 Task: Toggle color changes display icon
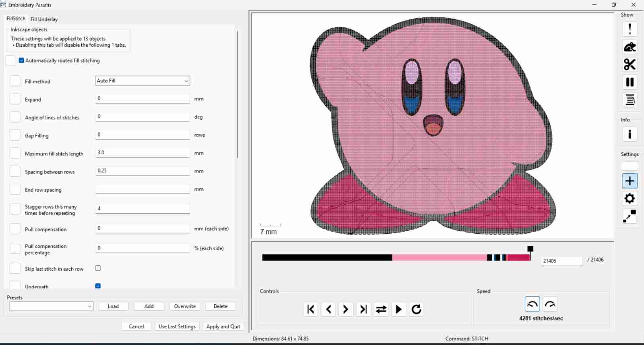pos(630,100)
